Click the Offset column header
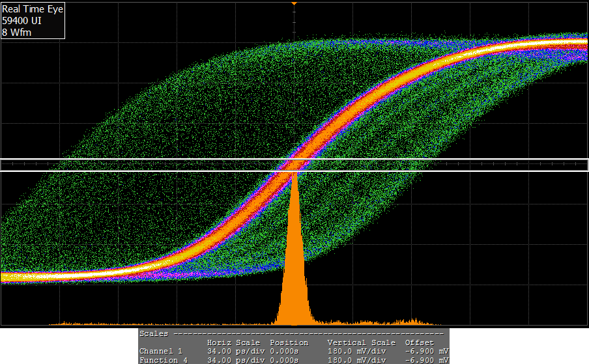Screen dimensions: 589x364 tap(419, 343)
